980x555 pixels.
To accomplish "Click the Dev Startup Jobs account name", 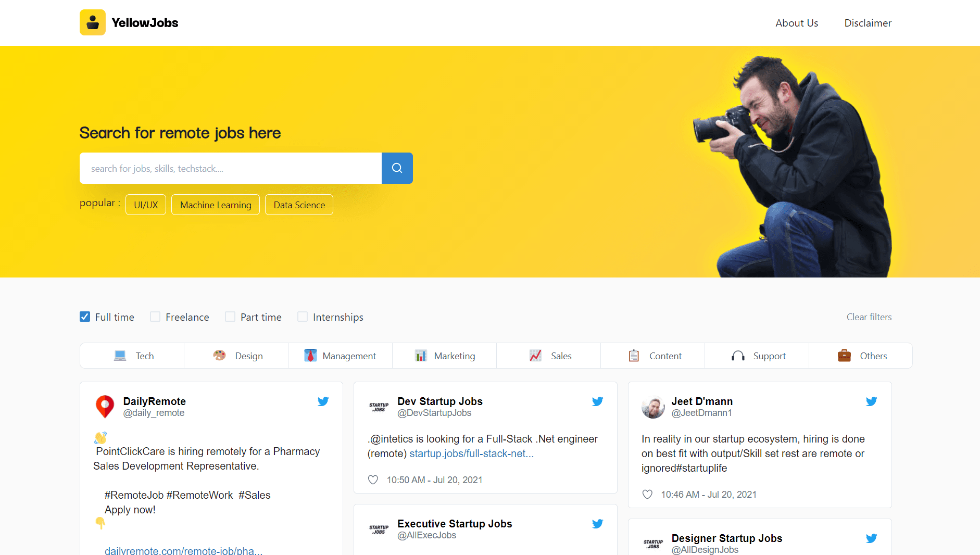I will click(440, 401).
